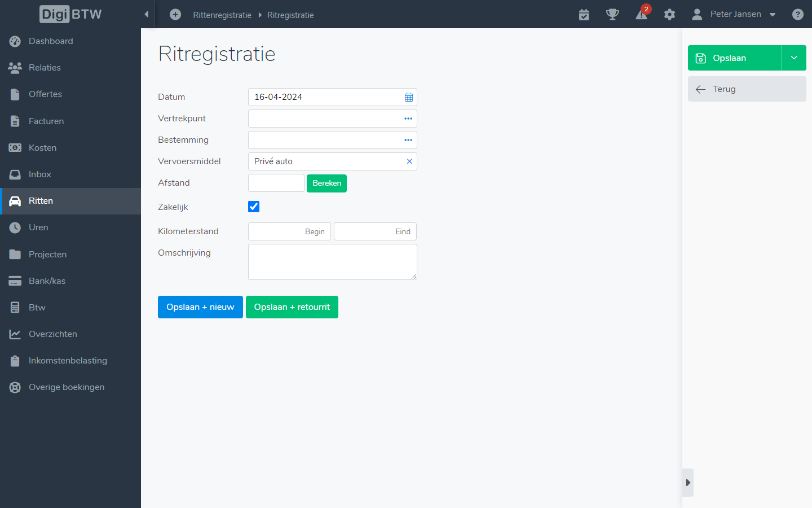Open Vervoersmiddel Privé auto combo box

(333, 161)
